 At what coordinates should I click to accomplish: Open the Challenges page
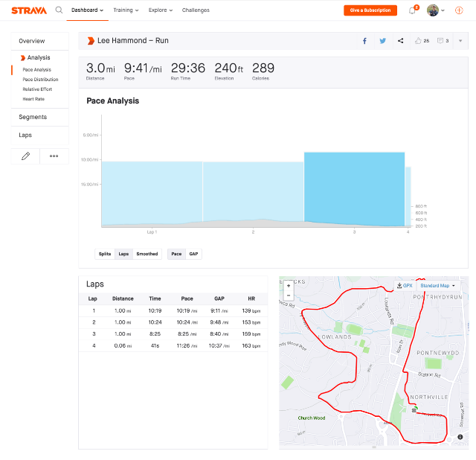point(196,10)
